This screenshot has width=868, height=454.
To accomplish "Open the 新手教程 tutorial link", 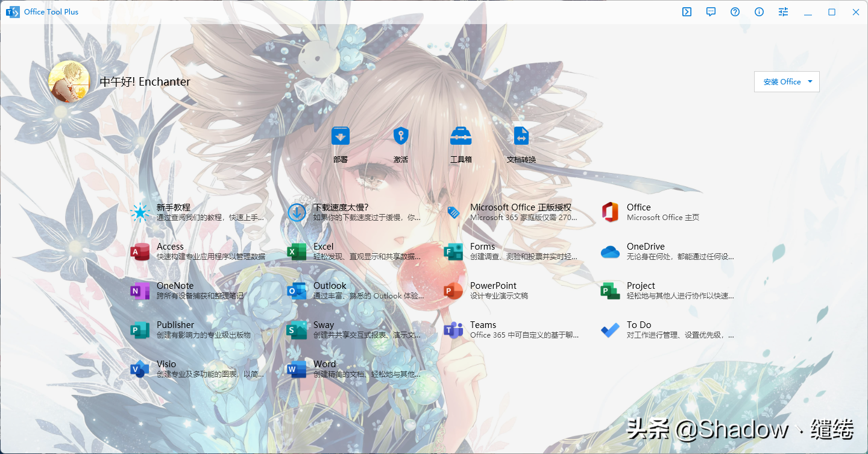I will [174, 207].
